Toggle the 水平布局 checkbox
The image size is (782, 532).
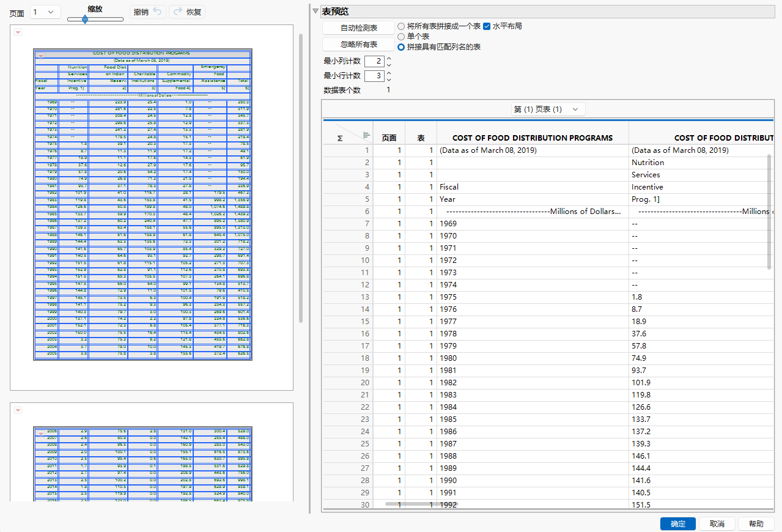point(487,26)
